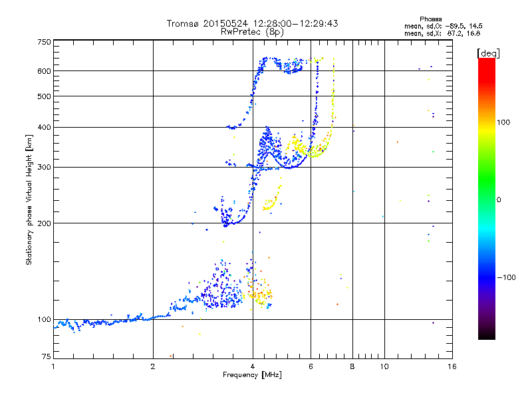Click the x-axis label "4"

(253, 366)
